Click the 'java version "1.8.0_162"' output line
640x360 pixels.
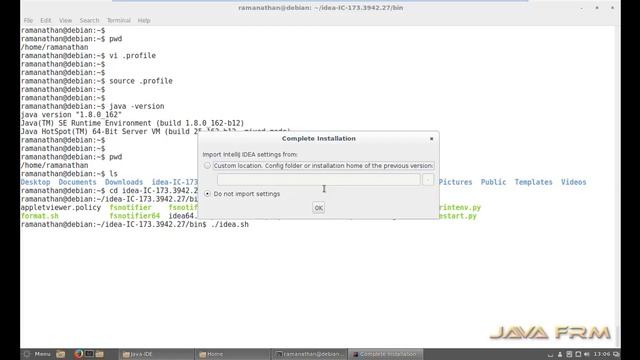[71, 115]
